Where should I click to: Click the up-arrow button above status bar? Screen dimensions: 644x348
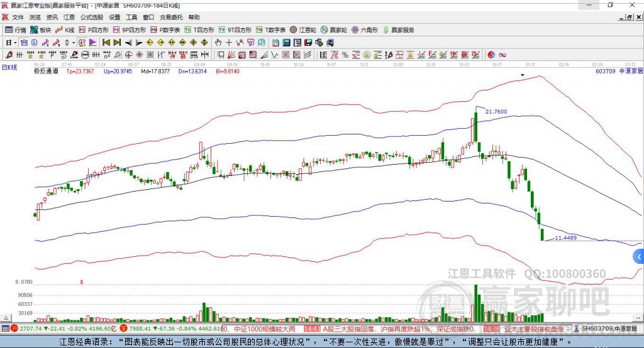[x=6, y=318]
